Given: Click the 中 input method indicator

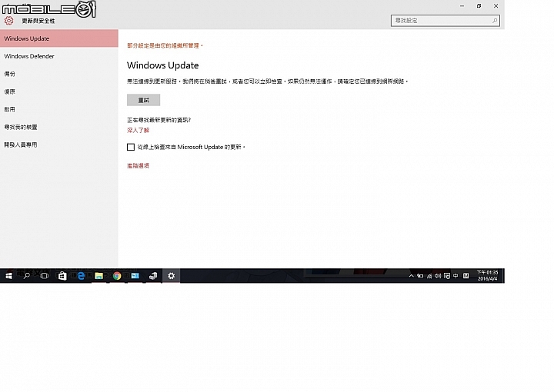Looking at the screenshot, I should point(456,276).
